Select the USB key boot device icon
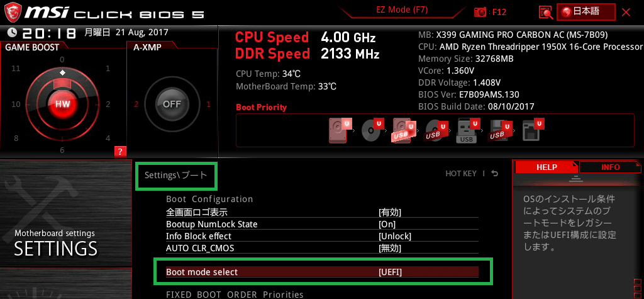The height and width of the screenshot is (299, 644). pyautogui.click(x=469, y=130)
